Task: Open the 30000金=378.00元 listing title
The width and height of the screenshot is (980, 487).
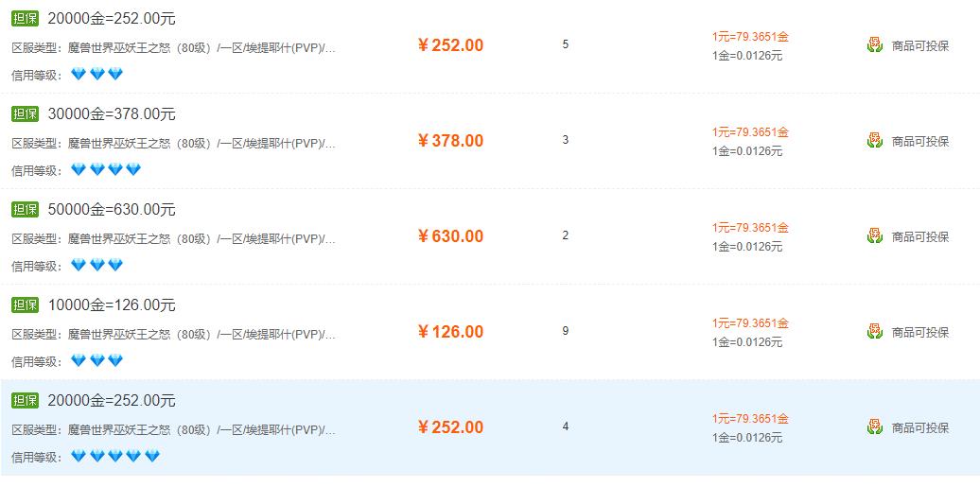Action: [112, 114]
